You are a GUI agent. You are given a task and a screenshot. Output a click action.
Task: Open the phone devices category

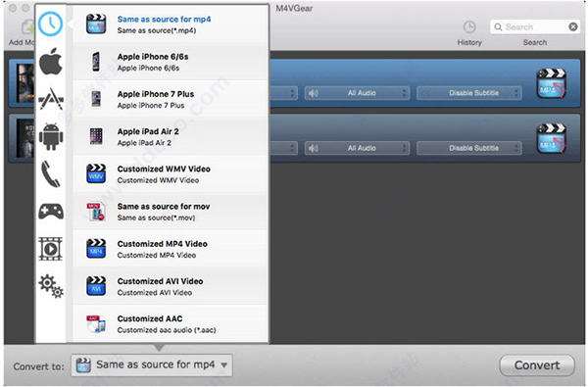pyautogui.click(x=51, y=174)
